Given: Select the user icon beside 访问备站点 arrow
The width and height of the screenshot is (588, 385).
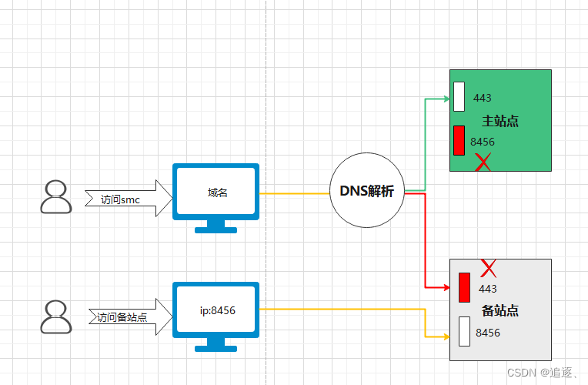Looking at the screenshot, I should pyautogui.click(x=56, y=316).
